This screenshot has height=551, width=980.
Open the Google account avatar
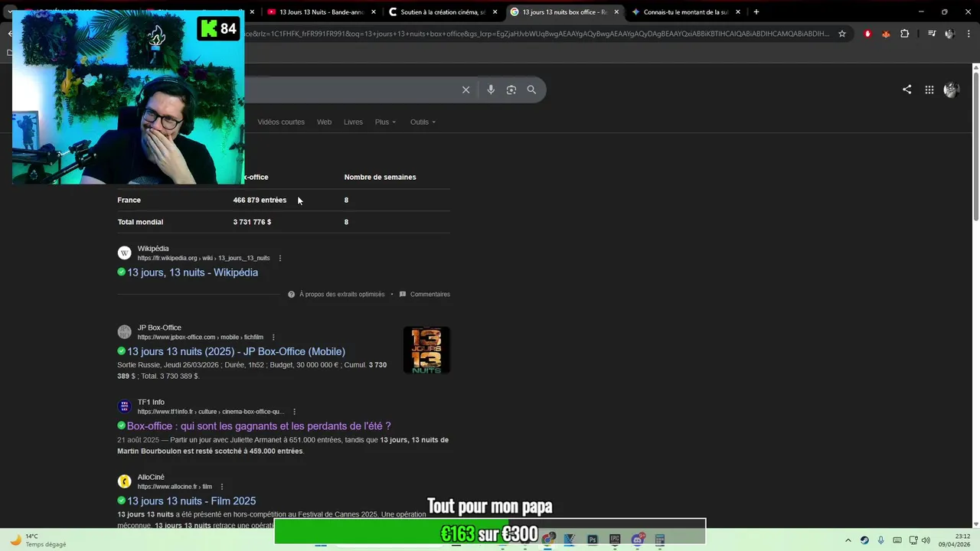[952, 90]
